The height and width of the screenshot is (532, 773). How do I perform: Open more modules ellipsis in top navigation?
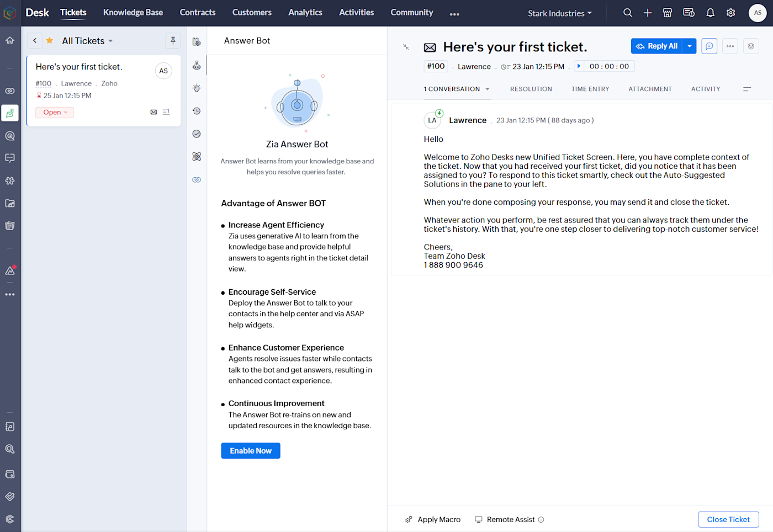pyautogui.click(x=454, y=14)
